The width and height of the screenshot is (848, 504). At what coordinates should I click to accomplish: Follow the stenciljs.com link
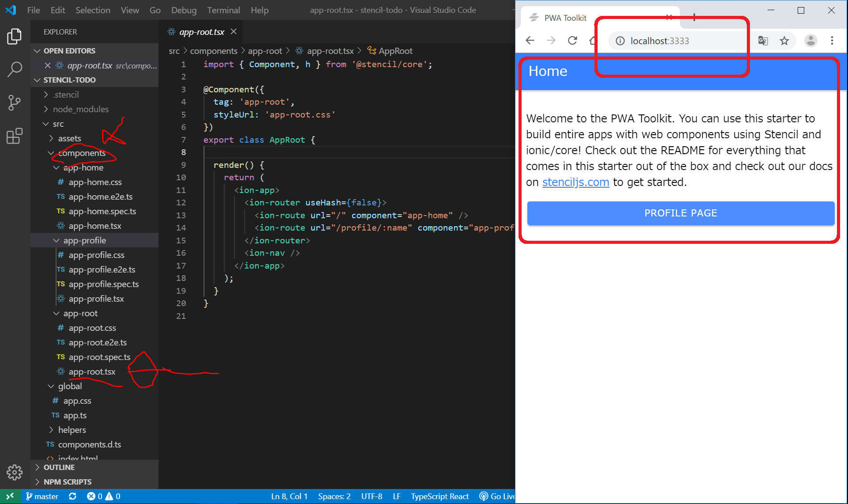[575, 182]
